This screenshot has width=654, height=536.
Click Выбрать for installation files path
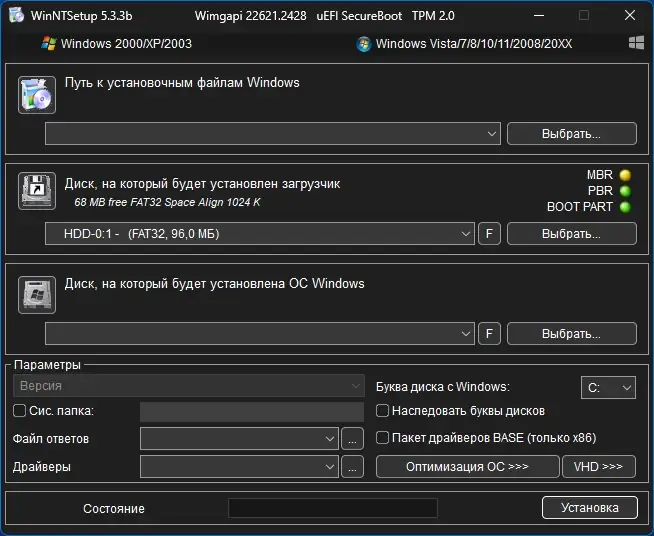[572, 133]
